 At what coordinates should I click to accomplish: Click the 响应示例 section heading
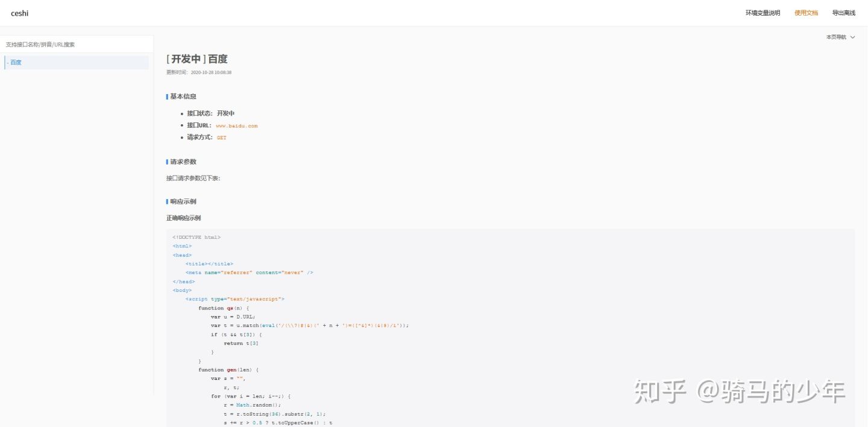click(x=183, y=201)
